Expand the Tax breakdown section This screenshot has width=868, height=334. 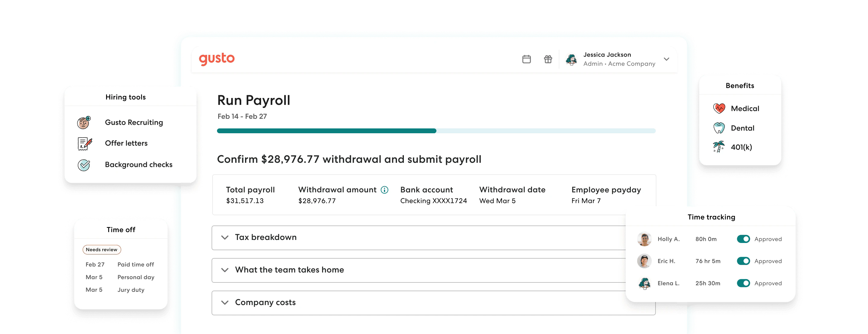pos(419,238)
